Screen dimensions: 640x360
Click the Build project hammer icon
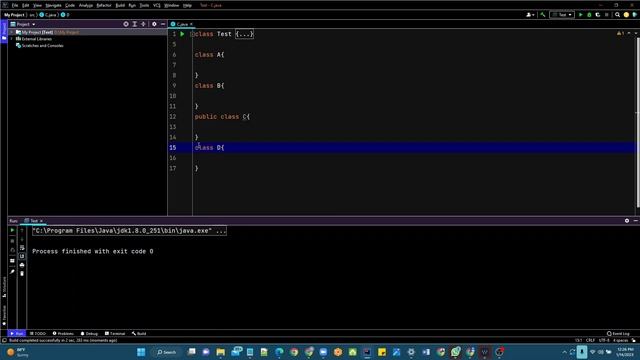pos(543,15)
